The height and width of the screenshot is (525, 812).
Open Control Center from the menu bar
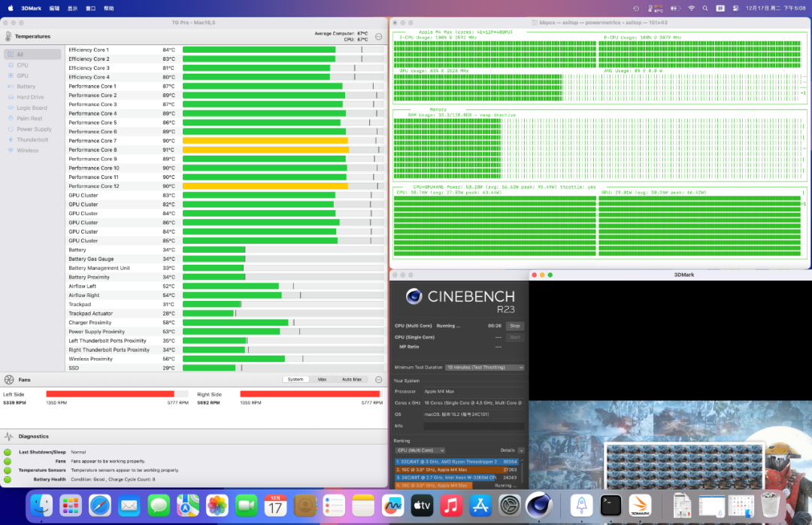tap(735, 8)
